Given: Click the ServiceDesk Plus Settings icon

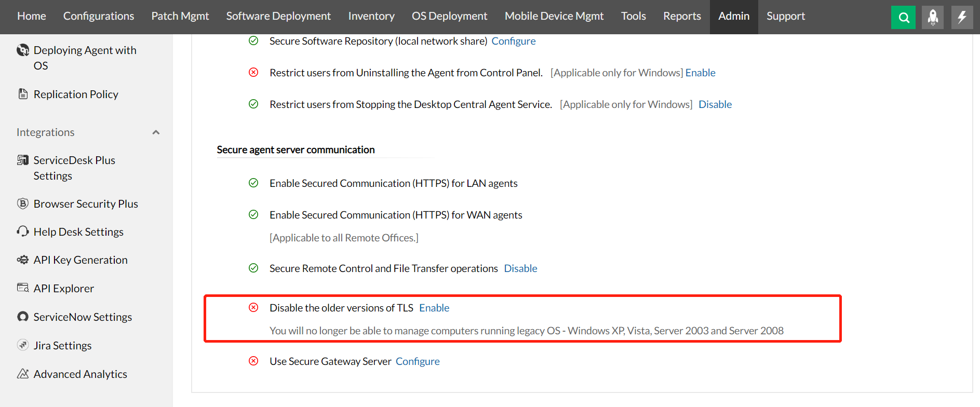Looking at the screenshot, I should [23, 160].
